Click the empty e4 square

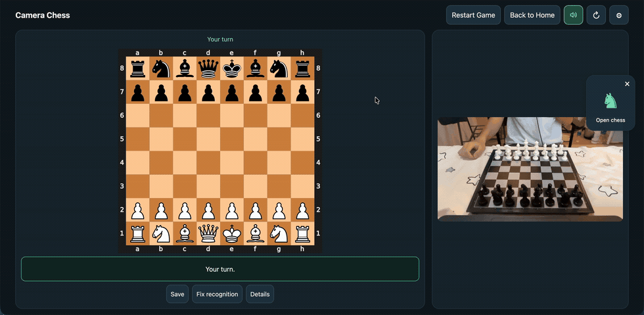232,163
